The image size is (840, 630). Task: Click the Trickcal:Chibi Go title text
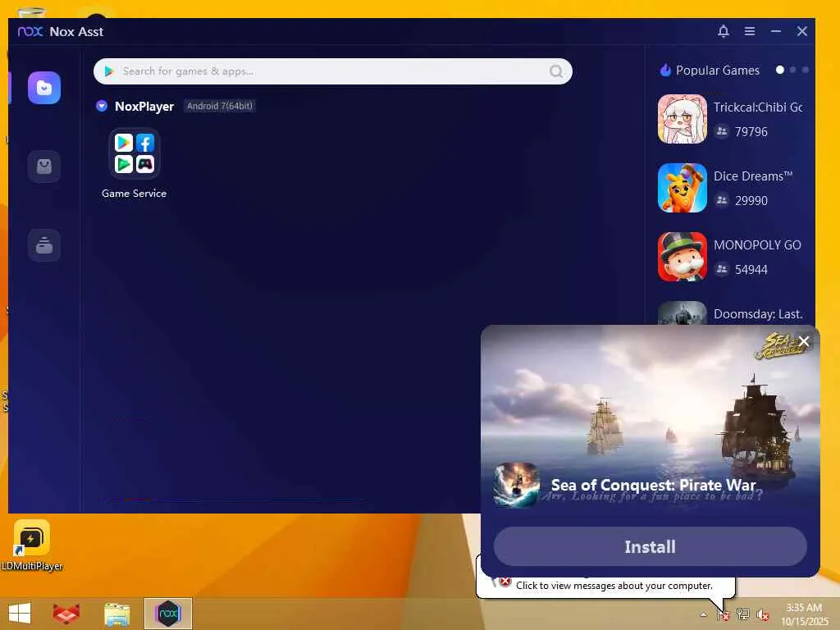coord(757,107)
